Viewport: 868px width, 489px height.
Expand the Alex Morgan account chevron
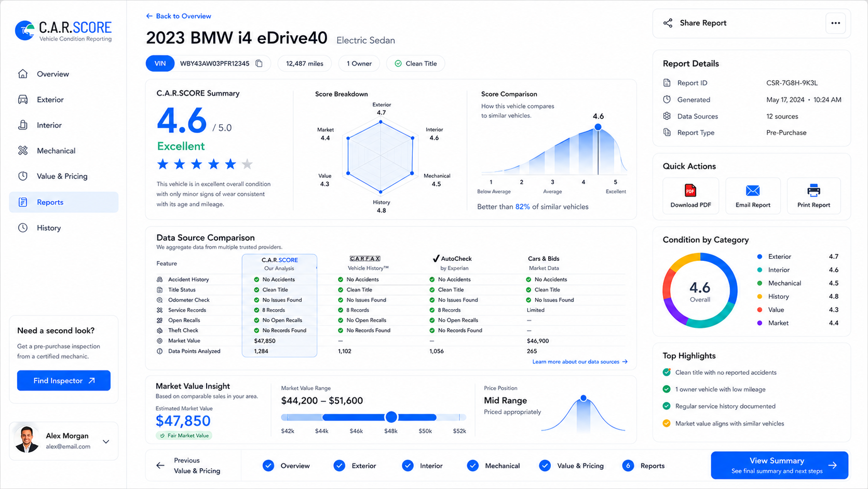click(106, 442)
